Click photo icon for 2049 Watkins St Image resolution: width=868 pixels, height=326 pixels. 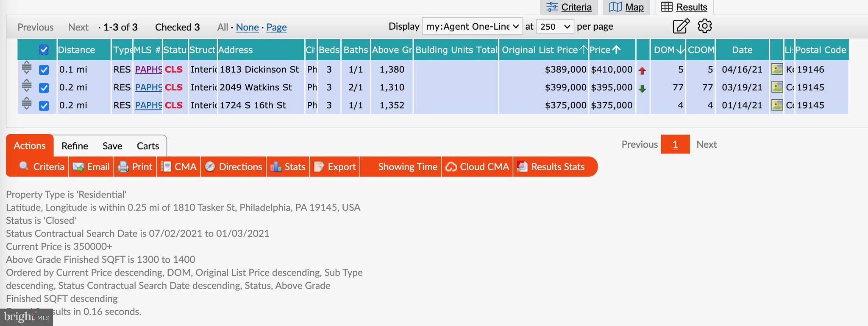point(777,87)
